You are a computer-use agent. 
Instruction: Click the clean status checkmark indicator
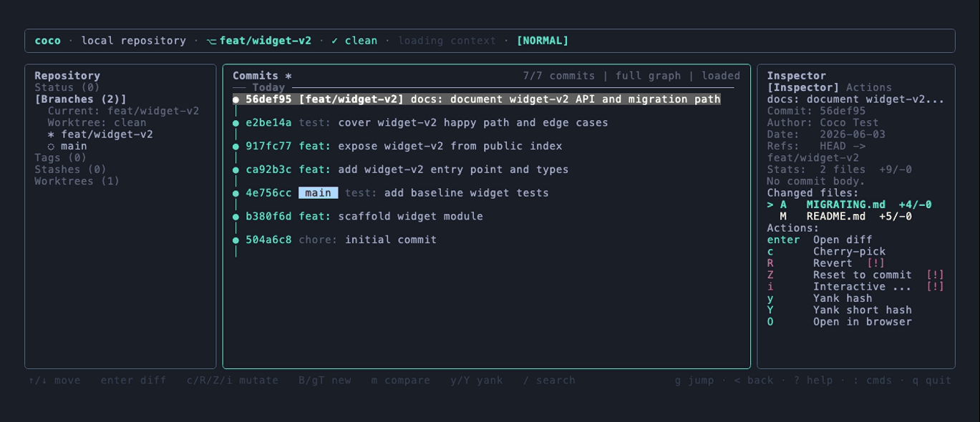[x=354, y=41]
